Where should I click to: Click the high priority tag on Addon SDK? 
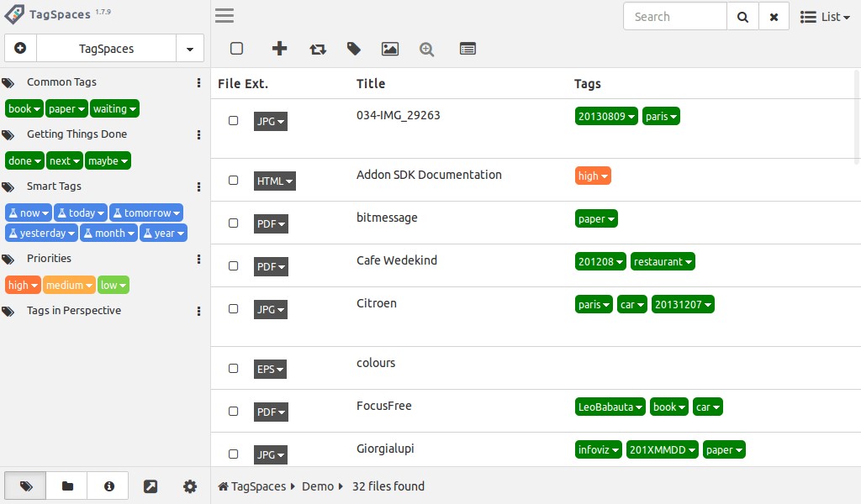coord(592,176)
